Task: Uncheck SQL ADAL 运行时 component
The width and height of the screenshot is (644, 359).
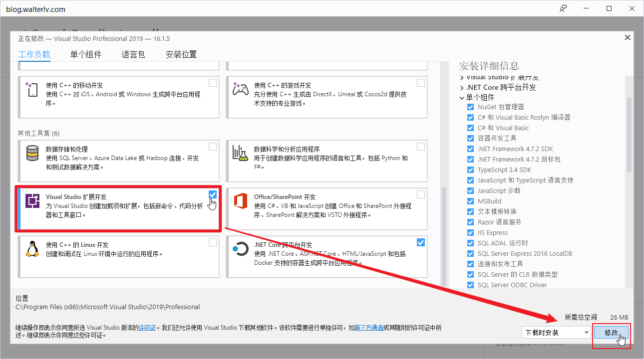Action: point(470,243)
